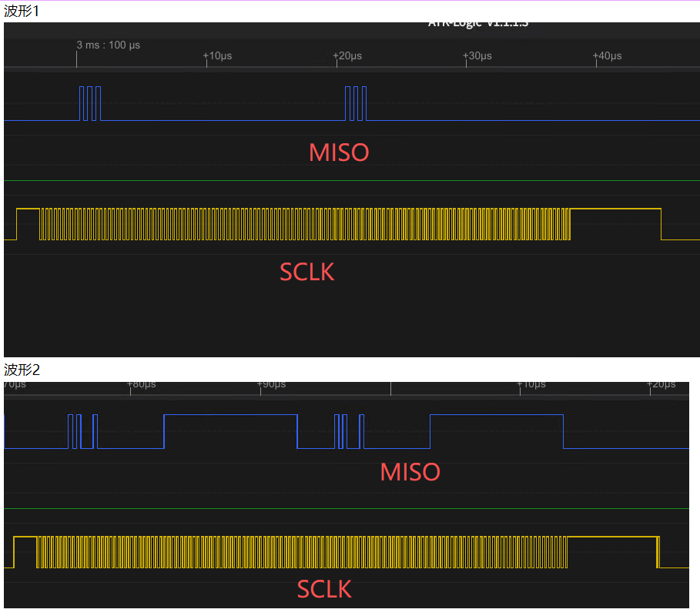The height and width of the screenshot is (616, 700).
Task: Click the +40µs tick in waveform 1 ruler
Action: pyautogui.click(x=607, y=56)
